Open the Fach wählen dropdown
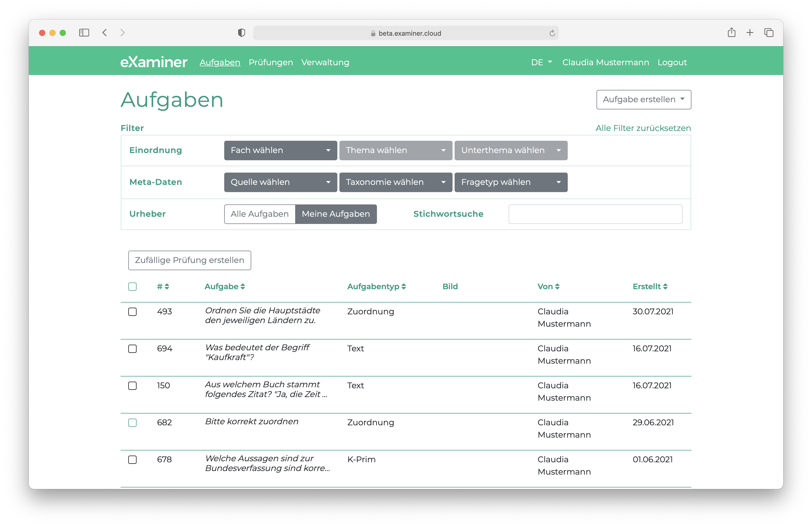 point(281,150)
